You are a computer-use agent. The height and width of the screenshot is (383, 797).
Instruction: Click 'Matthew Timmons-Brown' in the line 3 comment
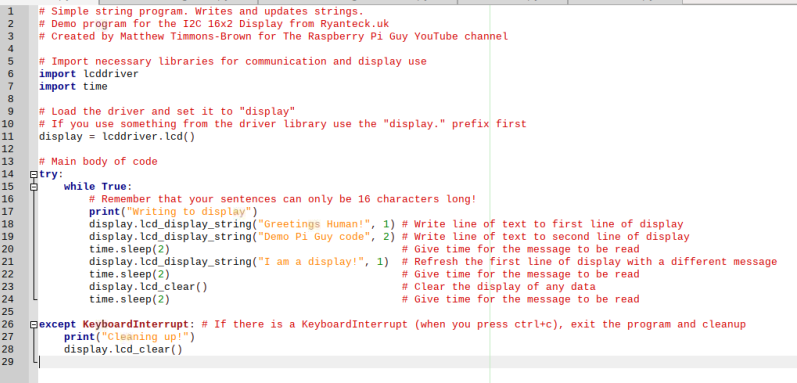(186, 37)
